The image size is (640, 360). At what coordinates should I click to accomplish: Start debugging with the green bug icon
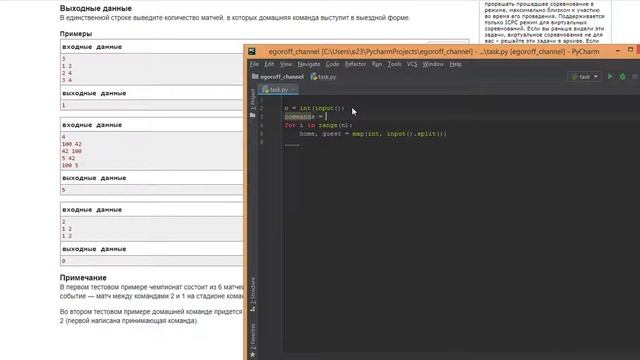coord(622,76)
